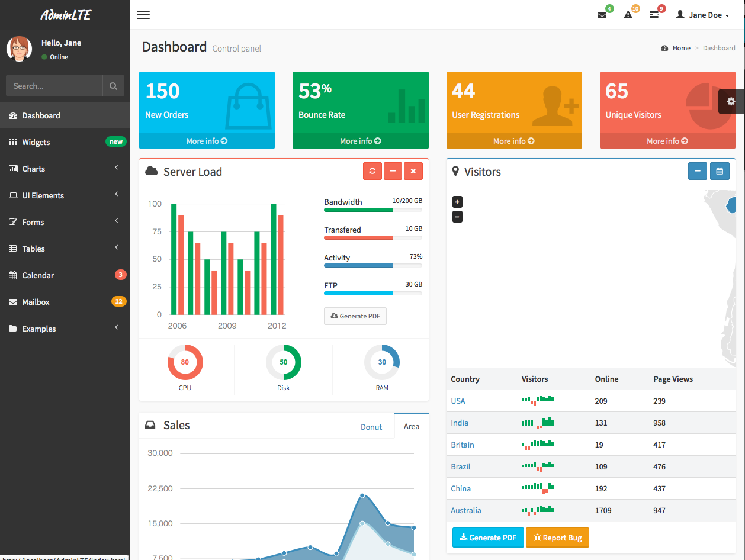Refresh the Server Load box
745x560 pixels.
[372, 171]
